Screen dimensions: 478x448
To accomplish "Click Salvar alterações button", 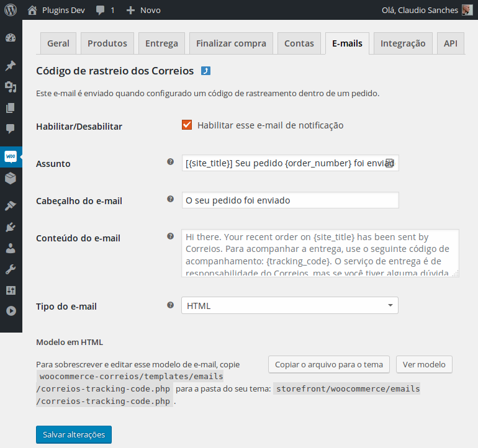I will pos(74,434).
